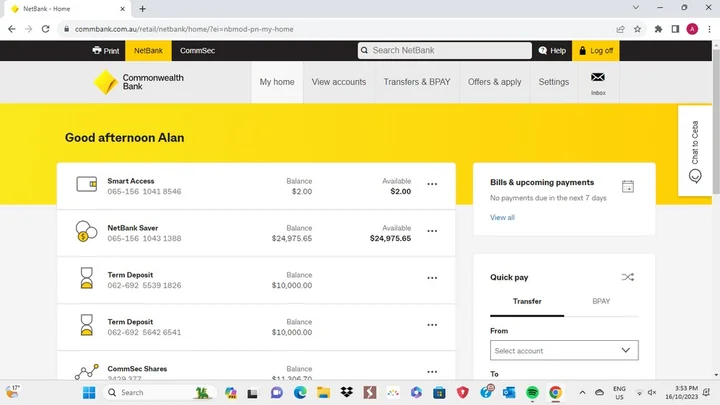
Task: Reload the page
Action: (x=45, y=29)
